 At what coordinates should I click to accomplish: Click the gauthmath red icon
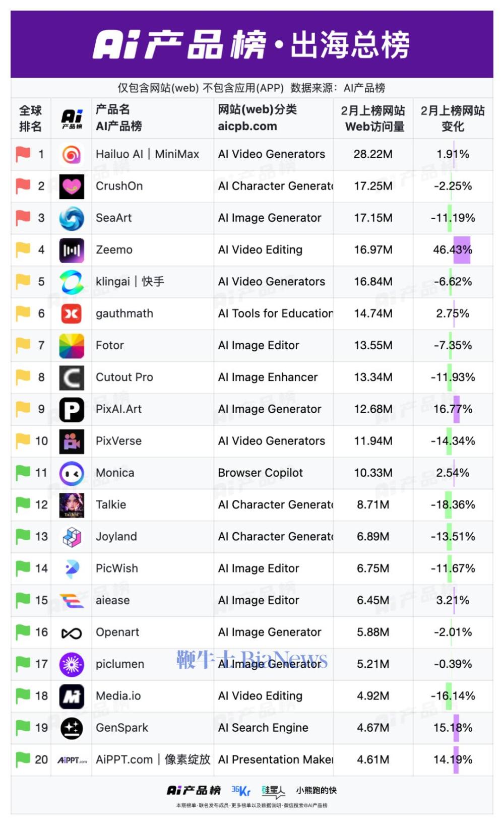click(72, 313)
